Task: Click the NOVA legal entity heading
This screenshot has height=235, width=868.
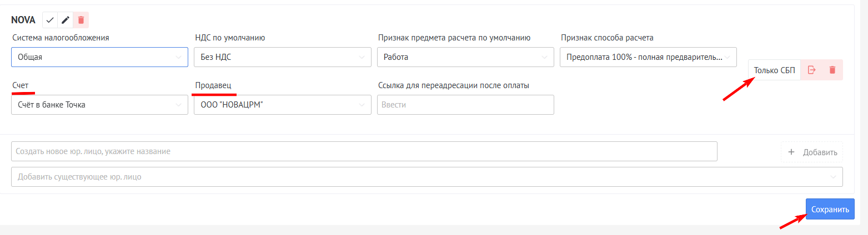Action: point(23,21)
